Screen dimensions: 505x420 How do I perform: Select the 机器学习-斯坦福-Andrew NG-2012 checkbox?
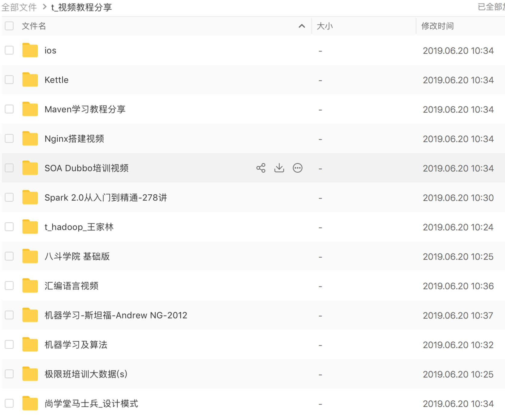coord(9,315)
